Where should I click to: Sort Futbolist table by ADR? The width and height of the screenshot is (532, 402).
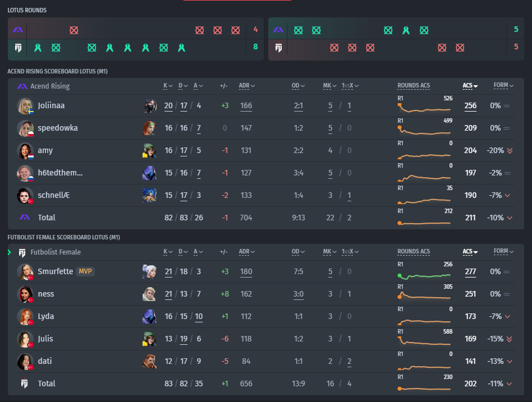point(247,252)
